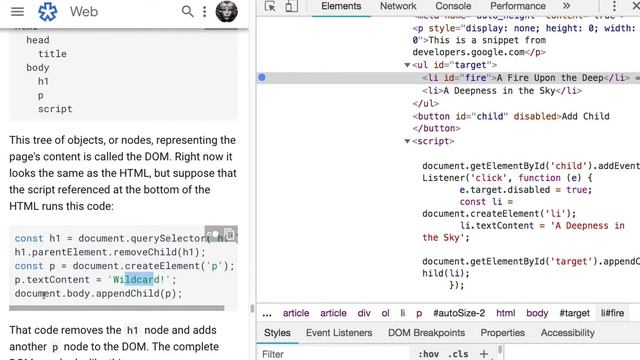The image size is (640, 360).
Task: Open the Styles pane tab
Action: (277, 333)
